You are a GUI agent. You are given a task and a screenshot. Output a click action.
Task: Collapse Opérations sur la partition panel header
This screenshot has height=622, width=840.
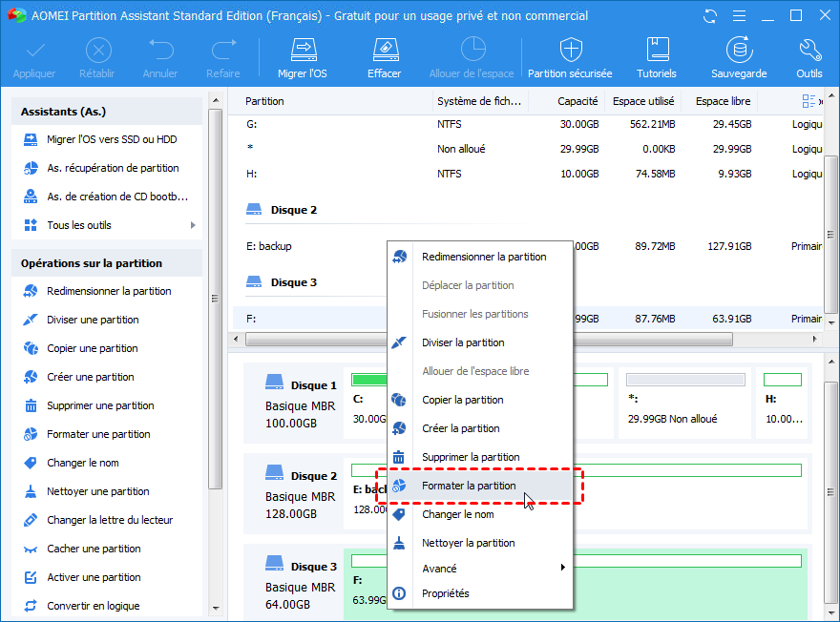coord(107,263)
